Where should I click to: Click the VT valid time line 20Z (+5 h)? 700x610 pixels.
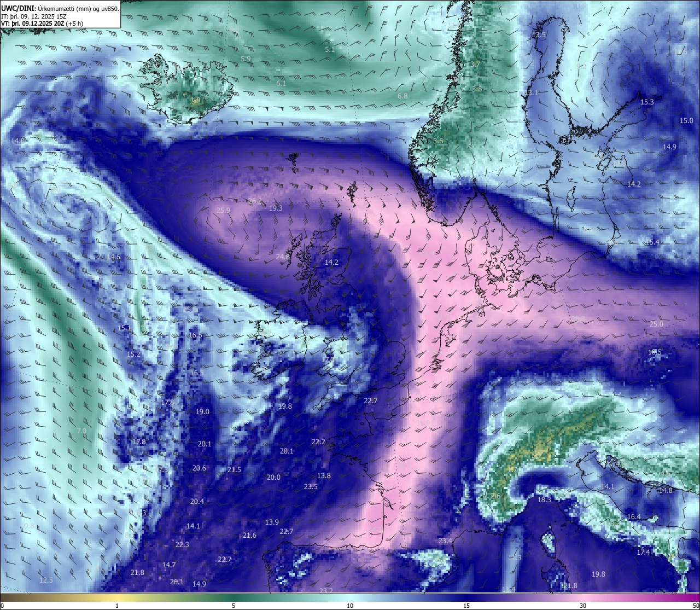click(x=43, y=23)
